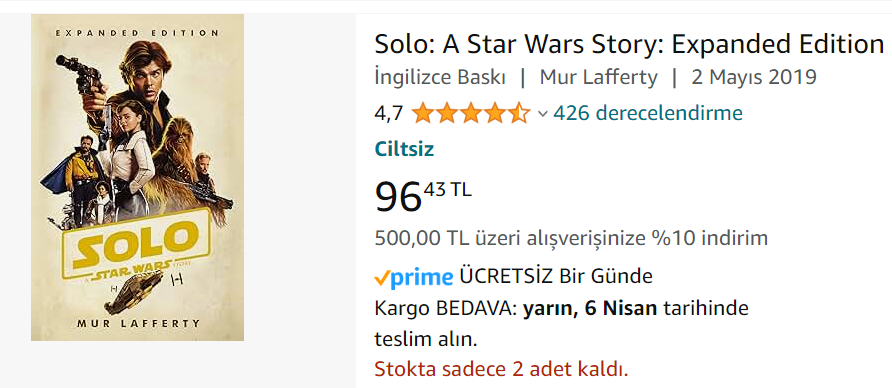This screenshot has width=892, height=388.
Task: Select the Ciltsiz paperback format link
Action: click(404, 150)
